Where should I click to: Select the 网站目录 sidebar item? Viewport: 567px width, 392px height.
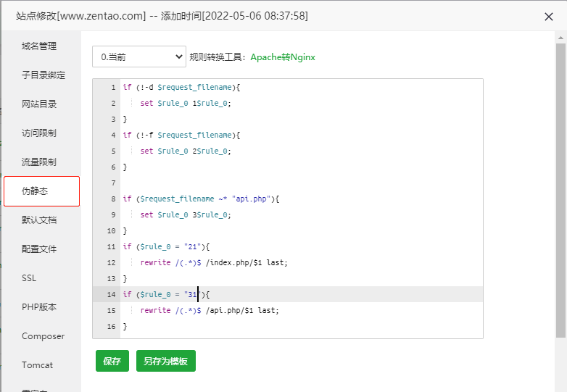(x=39, y=104)
